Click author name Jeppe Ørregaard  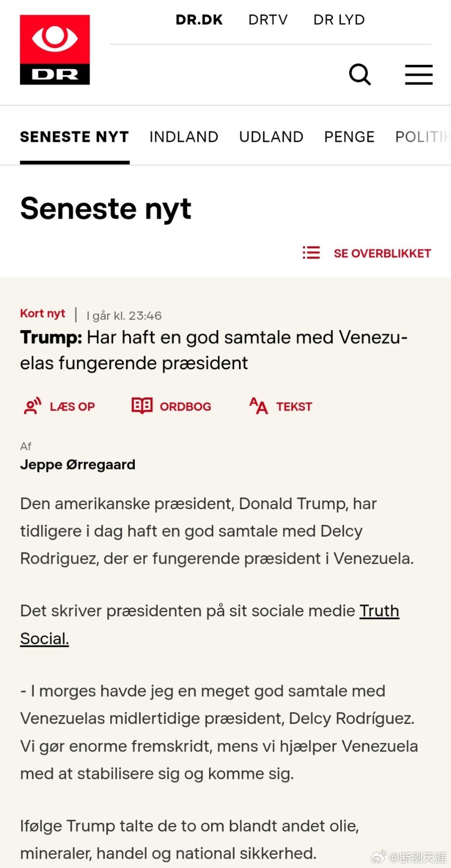click(78, 464)
